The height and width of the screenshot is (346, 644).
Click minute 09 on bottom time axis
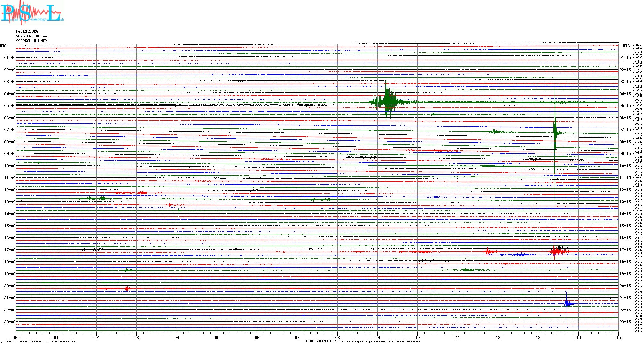377,337
